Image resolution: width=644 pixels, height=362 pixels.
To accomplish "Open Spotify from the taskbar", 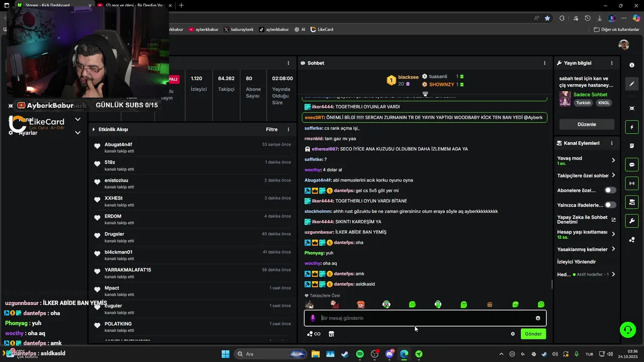I will point(360,354).
